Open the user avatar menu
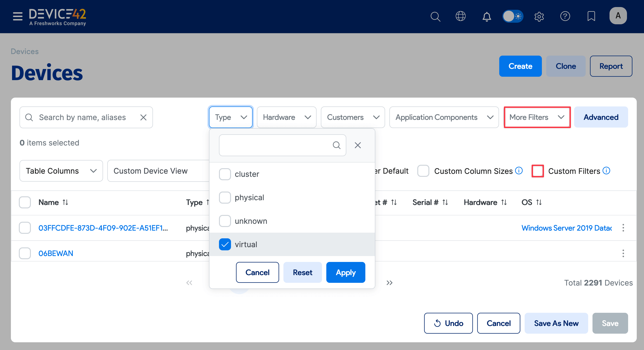Viewport: 644px width, 350px height. 618,16
